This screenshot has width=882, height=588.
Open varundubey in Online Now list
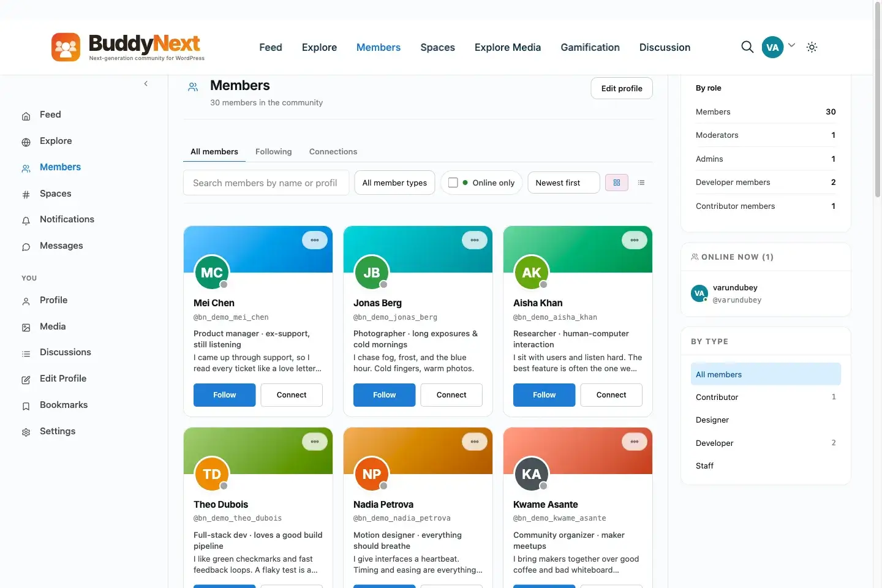point(735,288)
